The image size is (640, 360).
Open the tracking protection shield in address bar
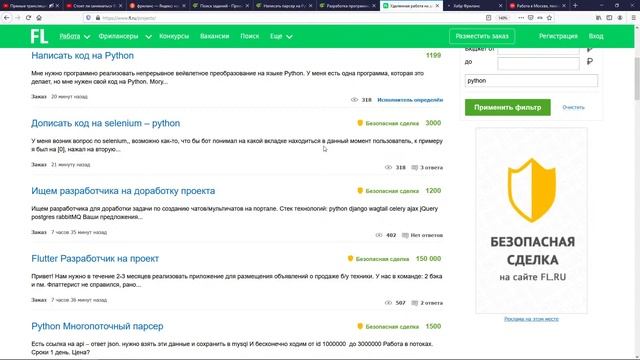(x=88, y=18)
